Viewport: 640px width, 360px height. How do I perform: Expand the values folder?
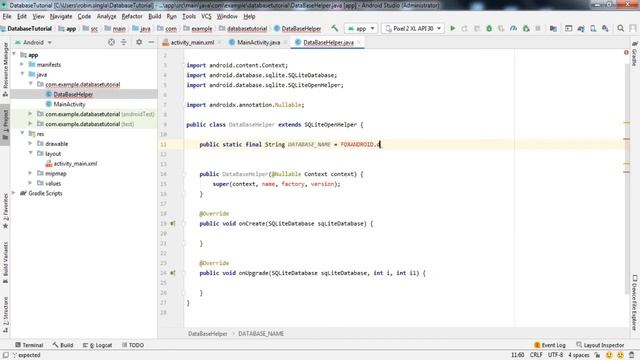tap(30, 183)
